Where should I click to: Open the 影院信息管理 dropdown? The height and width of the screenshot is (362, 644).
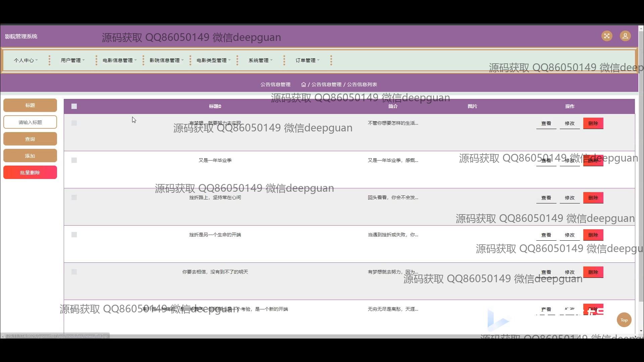167,60
